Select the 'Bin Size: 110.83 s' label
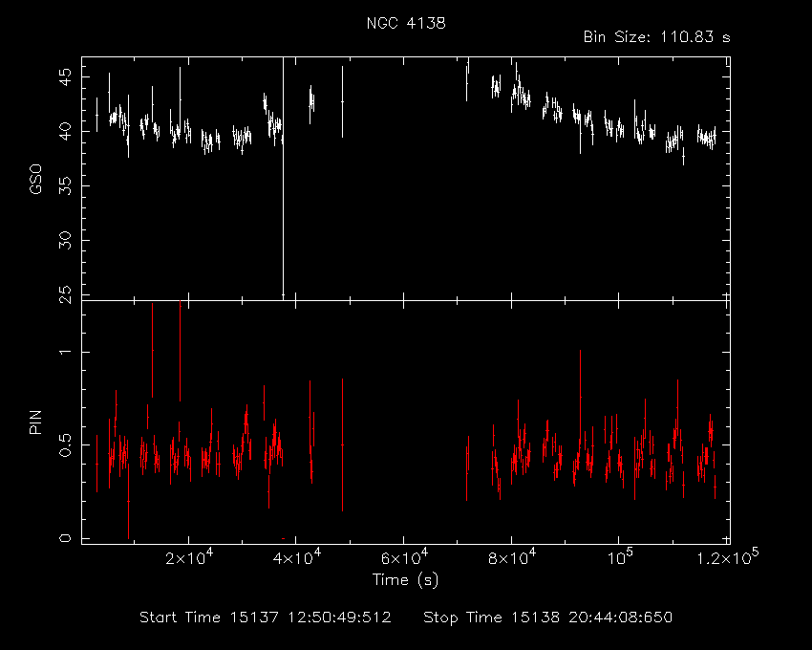This screenshot has width=812, height=650. 656,37
